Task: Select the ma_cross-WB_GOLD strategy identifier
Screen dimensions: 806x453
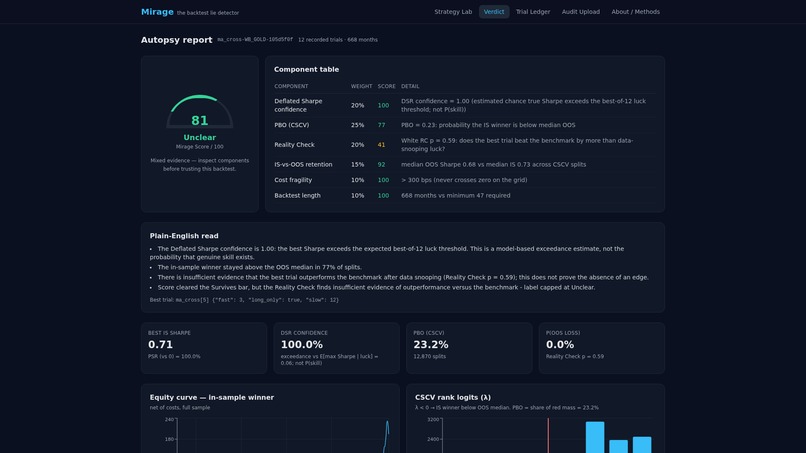Action: tap(255, 40)
